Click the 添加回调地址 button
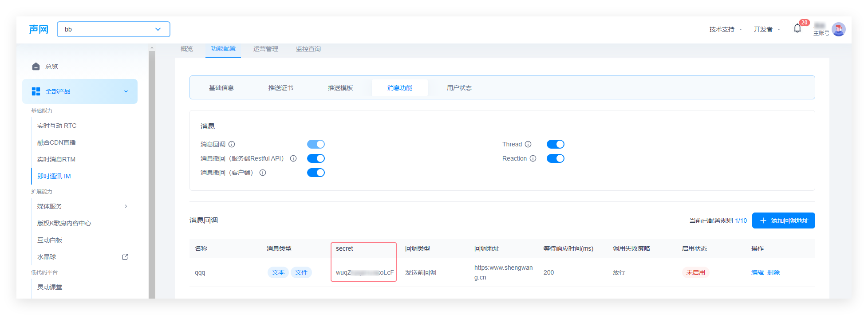The height and width of the screenshot is (315, 868). (784, 220)
